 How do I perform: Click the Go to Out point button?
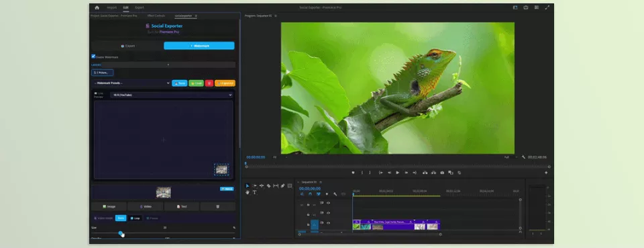pyautogui.click(x=415, y=173)
